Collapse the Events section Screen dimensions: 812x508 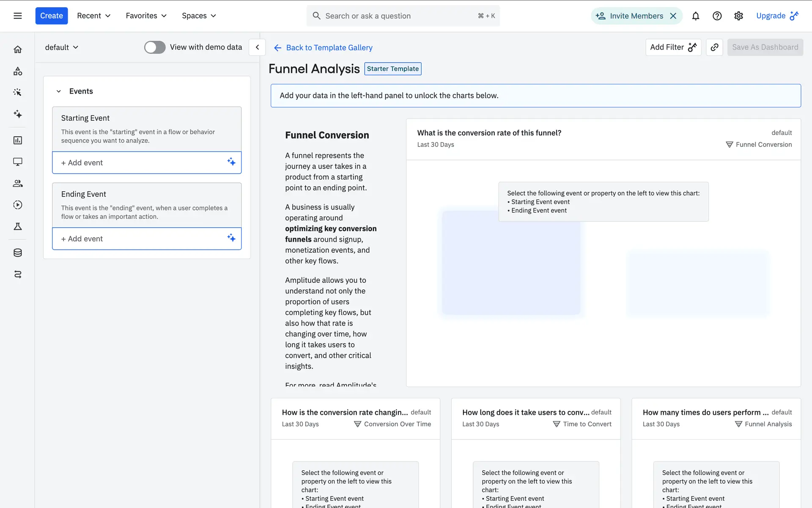(59, 91)
